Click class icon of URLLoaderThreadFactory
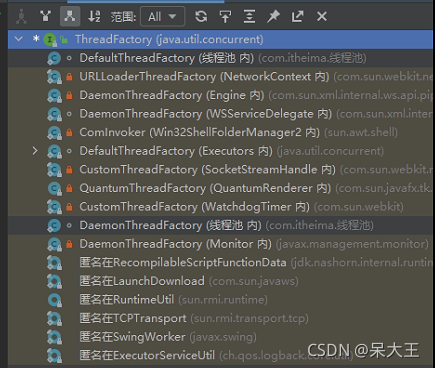 54,77
